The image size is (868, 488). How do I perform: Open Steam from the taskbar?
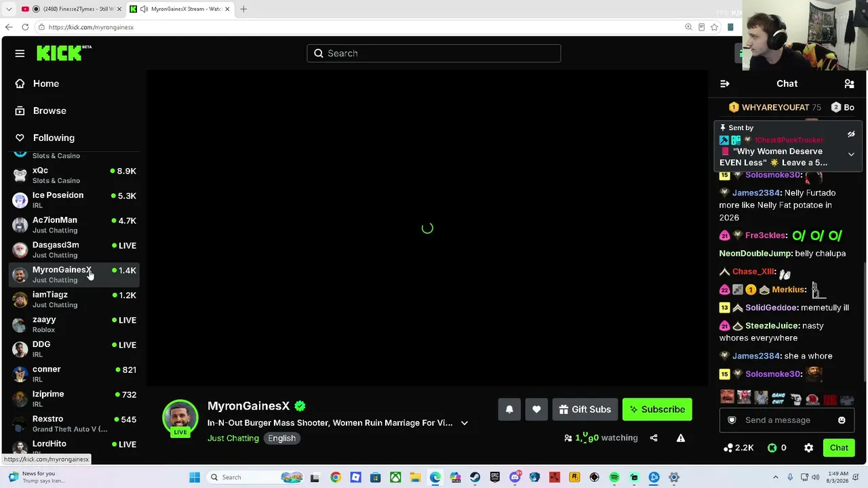475,478
